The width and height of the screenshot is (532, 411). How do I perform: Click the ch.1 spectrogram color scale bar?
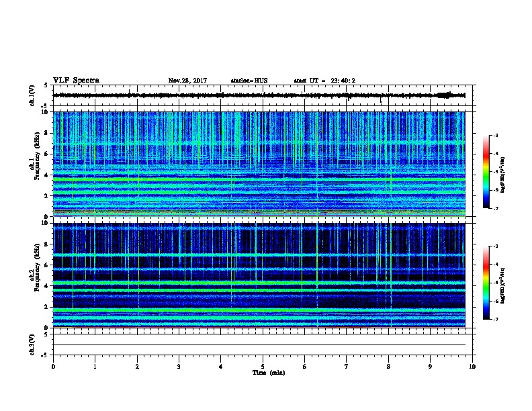tap(486, 172)
